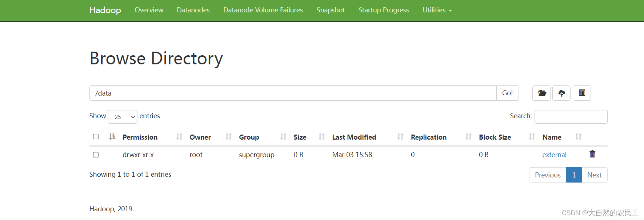Open the external directory link
The height and width of the screenshot is (220, 644).
[x=554, y=155]
